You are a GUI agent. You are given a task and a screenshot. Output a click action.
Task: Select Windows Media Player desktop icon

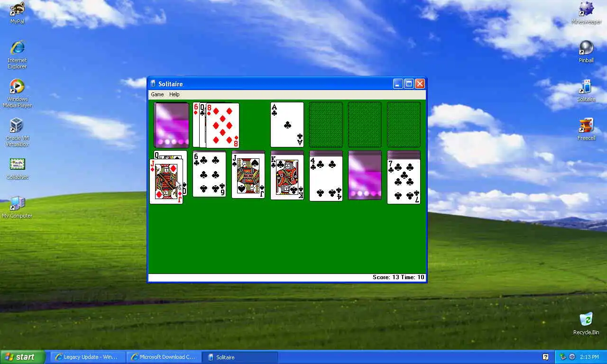pos(17,93)
